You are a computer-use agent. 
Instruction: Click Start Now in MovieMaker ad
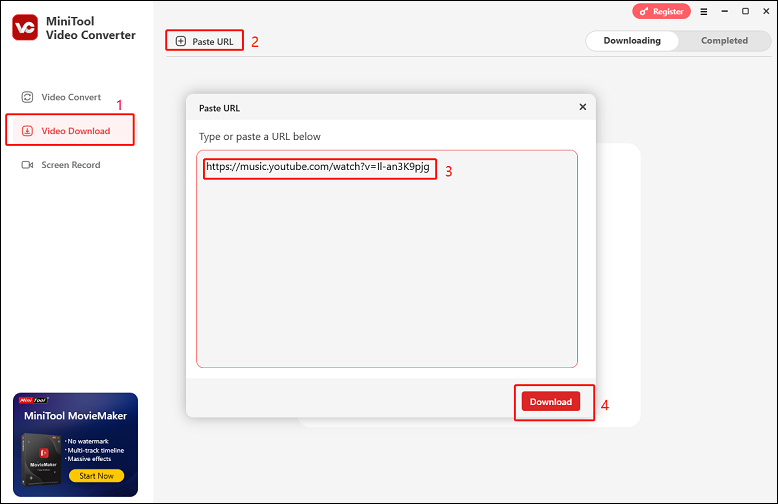click(96, 476)
